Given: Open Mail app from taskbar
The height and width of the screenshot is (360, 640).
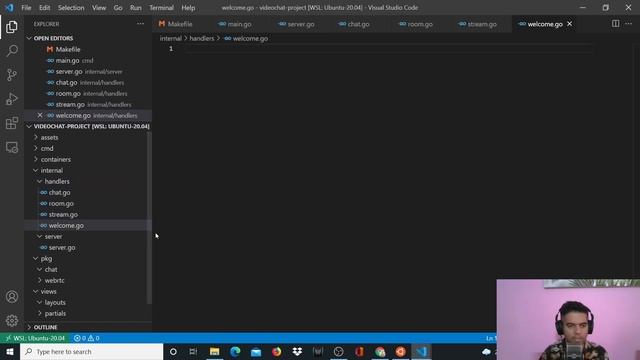Looking at the screenshot, I should tap(256, 351).
